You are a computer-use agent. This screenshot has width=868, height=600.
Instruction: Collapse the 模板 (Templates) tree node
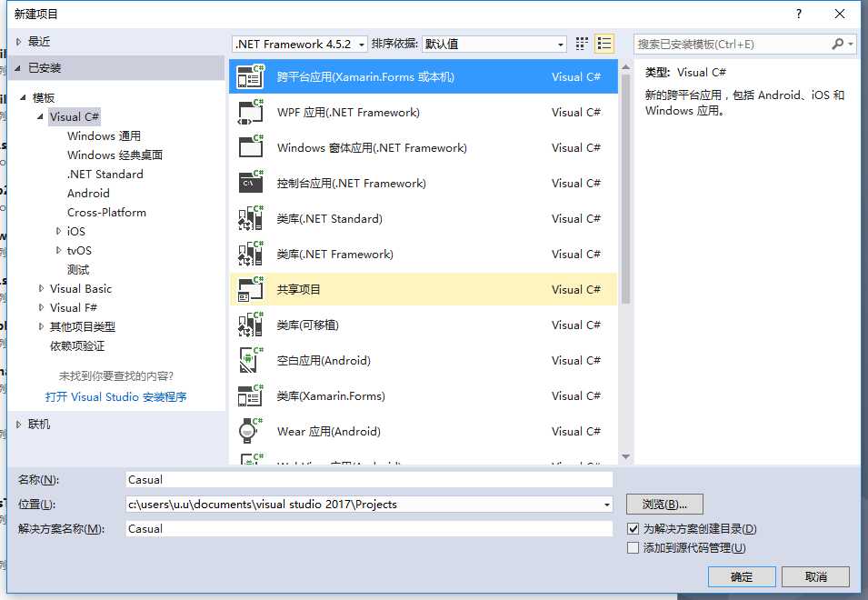(23, 98)
